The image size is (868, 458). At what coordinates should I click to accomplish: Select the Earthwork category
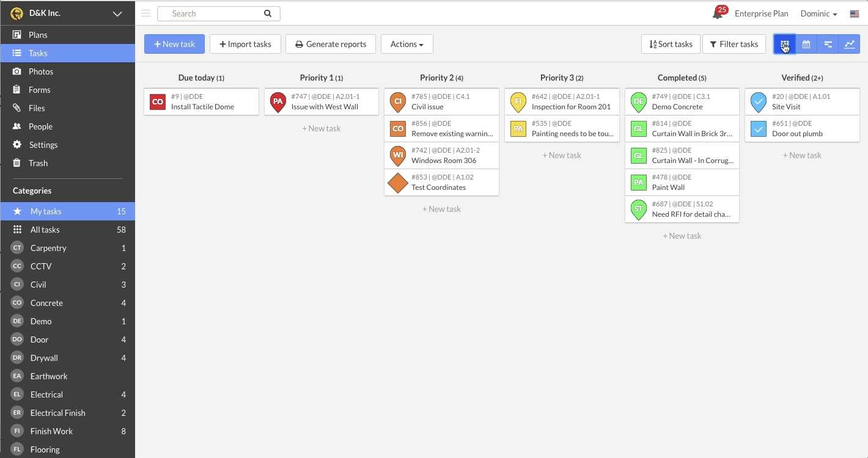[x=67, y=376]
